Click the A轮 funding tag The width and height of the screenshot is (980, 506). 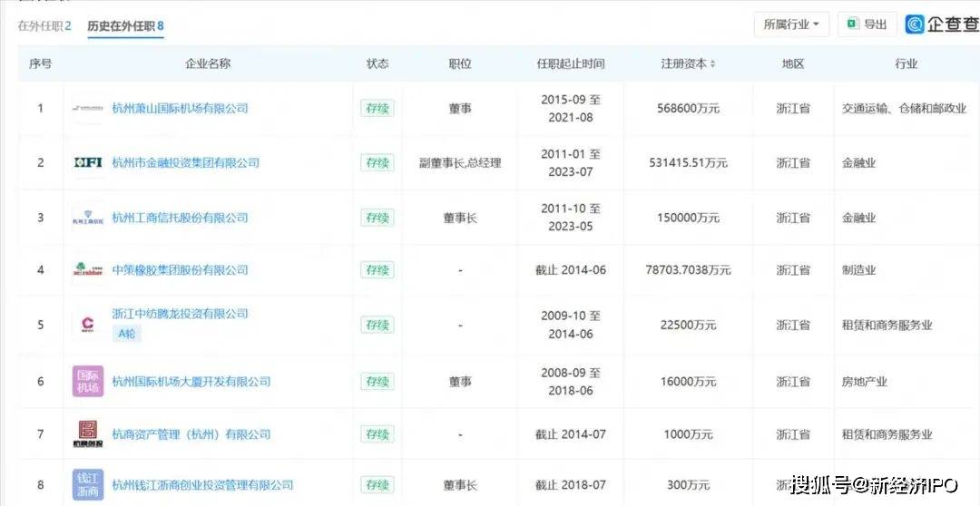127,334
